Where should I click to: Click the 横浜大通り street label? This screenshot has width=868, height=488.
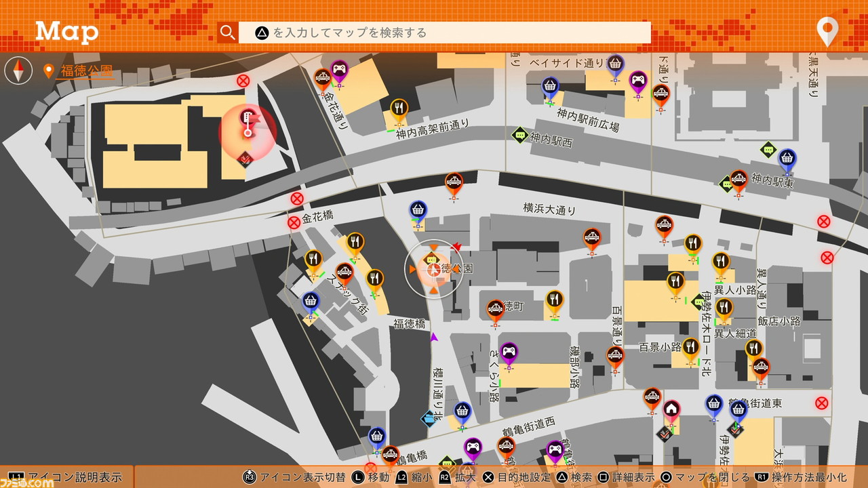[x=549, y=209]
